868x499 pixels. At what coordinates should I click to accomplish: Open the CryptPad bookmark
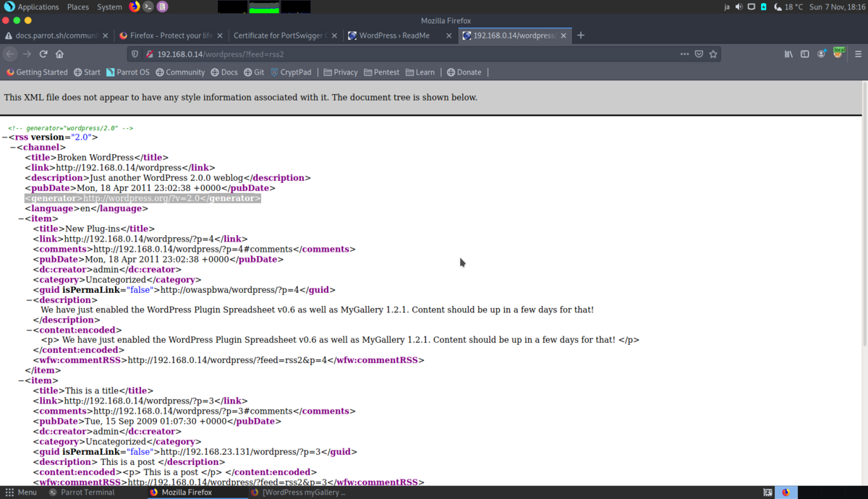291,72
